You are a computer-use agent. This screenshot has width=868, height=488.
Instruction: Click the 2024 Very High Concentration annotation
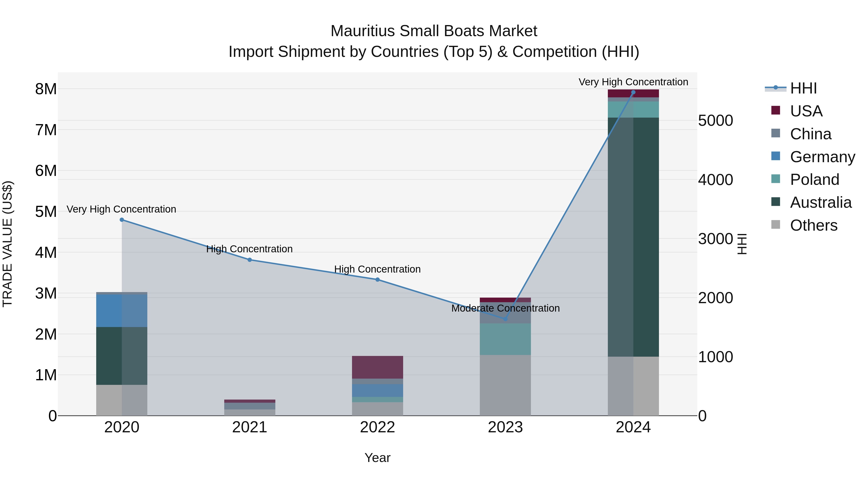coord(633,82)
